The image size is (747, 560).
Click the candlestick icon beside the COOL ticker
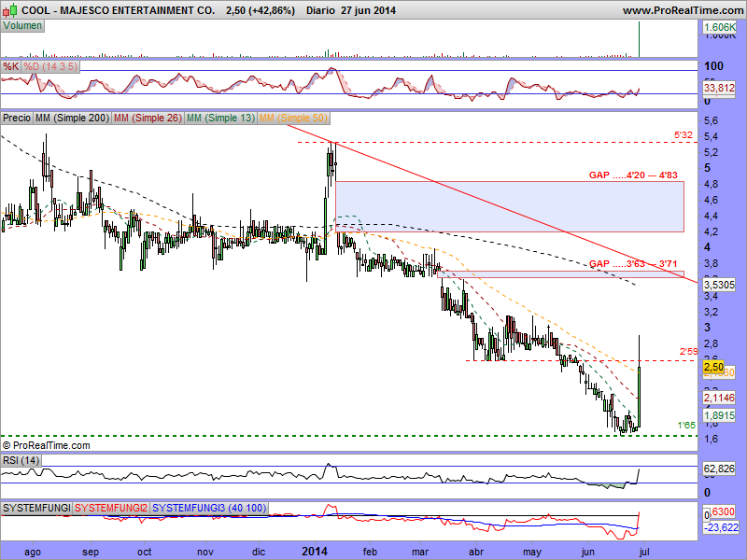pyautogui.click(x=9, y=9)
